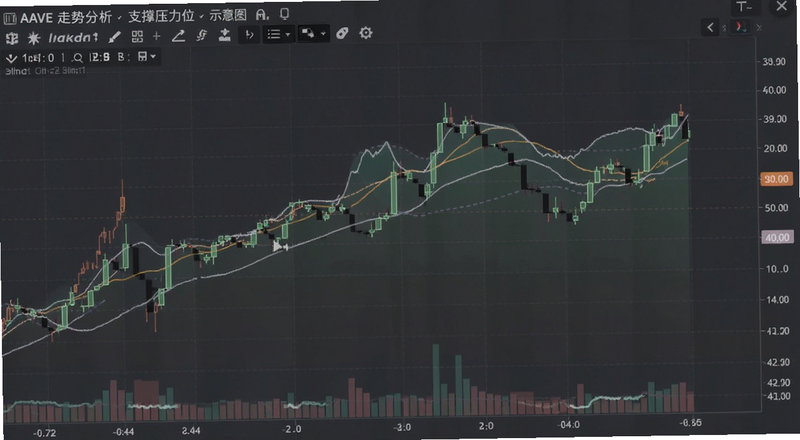The height and width of the screenshot is (440, 800).
Task: Click the -04:0 time axis label
Action: [x=568, y=425]
